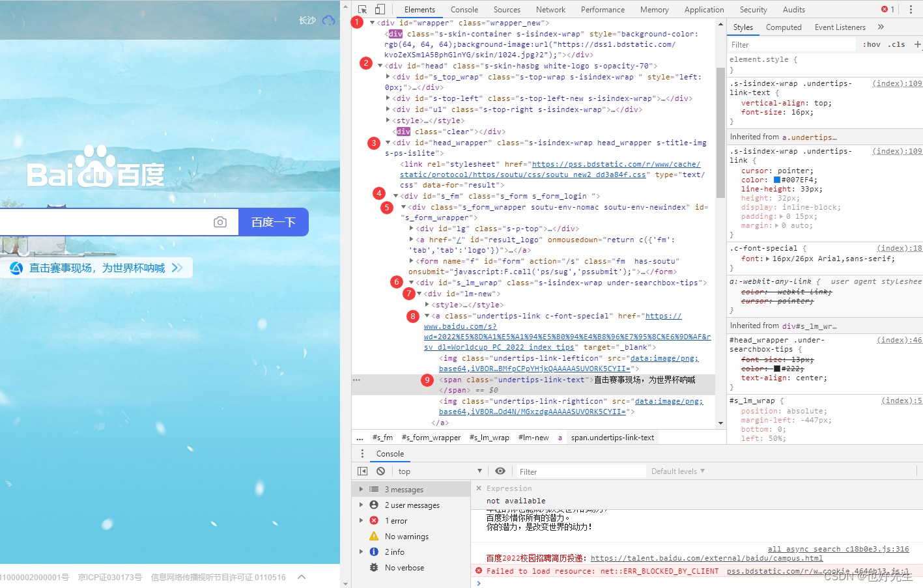Screen dimensions: 923x588
Task: Collapse the div id head node
Action: 380,66
